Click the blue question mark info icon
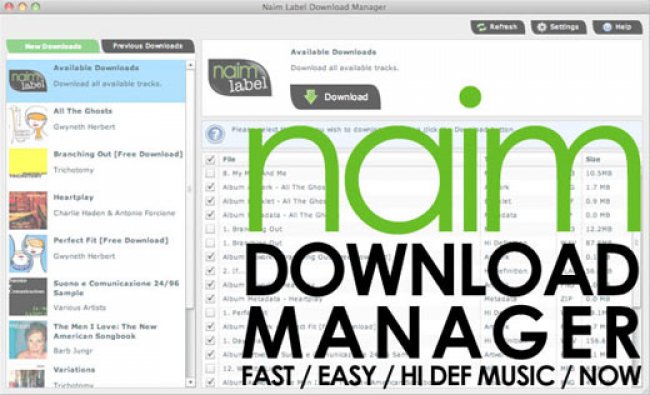650x395 pixels. (x=215, y=134)
